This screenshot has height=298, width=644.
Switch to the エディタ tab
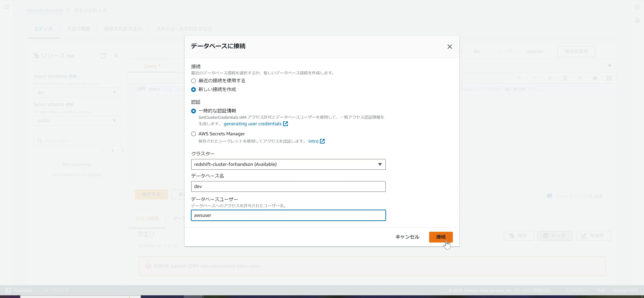point(43,29)
